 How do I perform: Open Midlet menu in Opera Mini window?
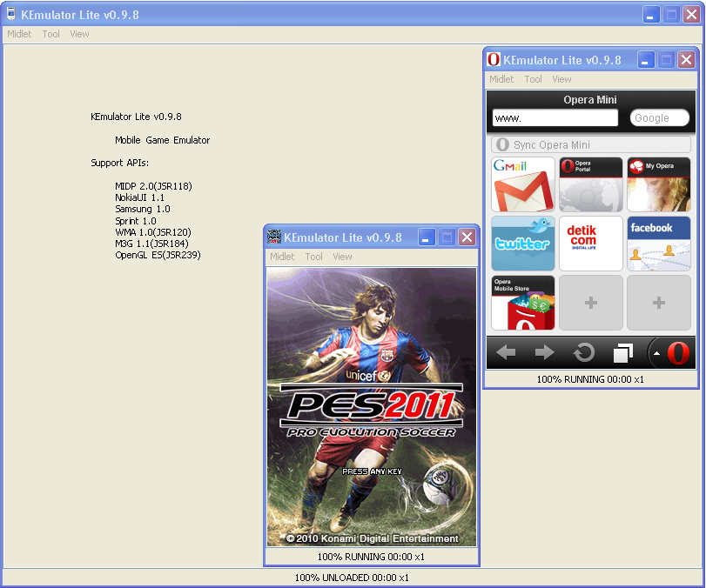[501, 79]
